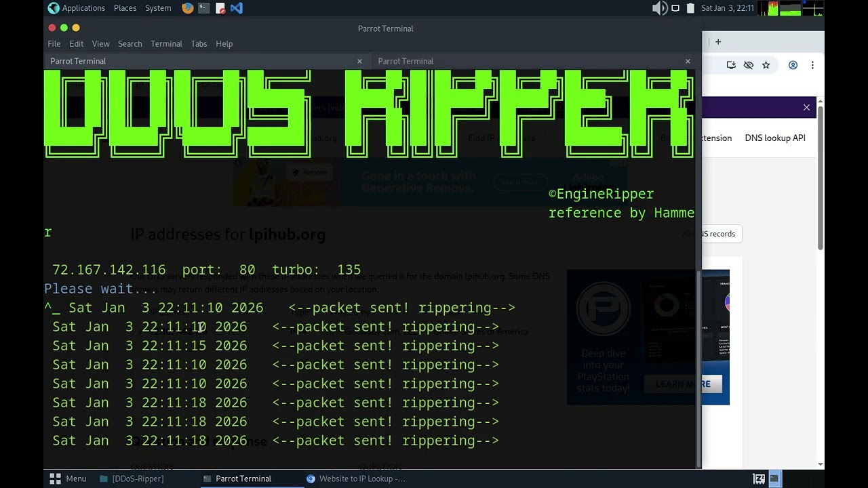Image resolution: width=868 pixels, height=488 pixels.
Task: Click the '72.167.142.116' IP text in terminal
Action: pyautogui.click(x=108, y=270)
